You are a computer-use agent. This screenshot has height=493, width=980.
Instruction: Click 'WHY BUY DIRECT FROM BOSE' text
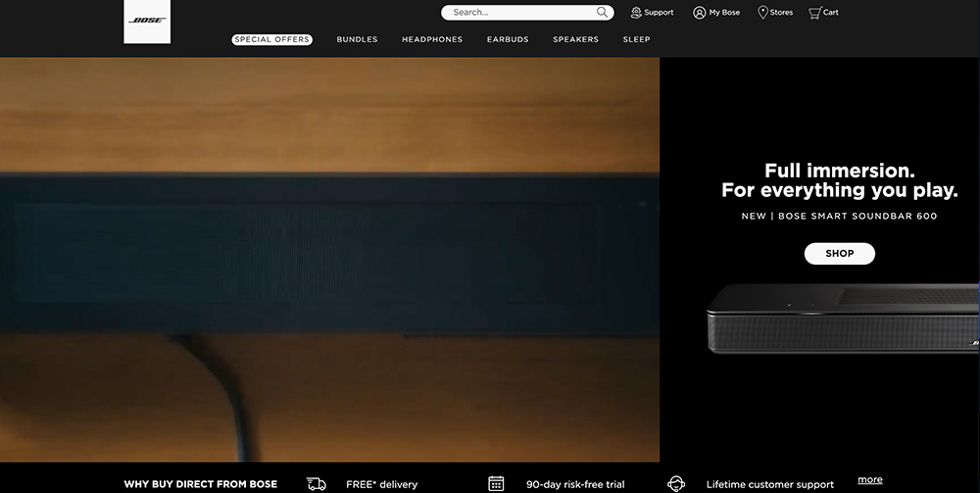point(201,484)
